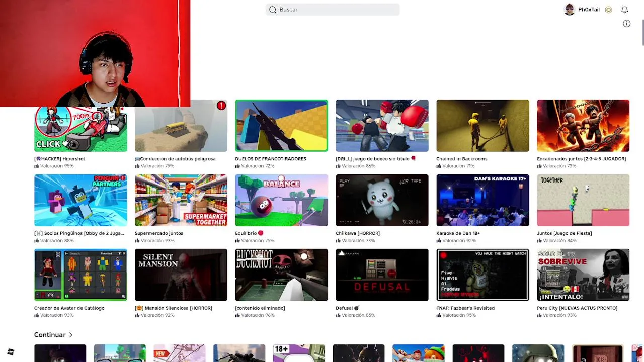Open Defusal game thumbnail
The width and height of the screenshot is (644, 362).
(382, 275)
